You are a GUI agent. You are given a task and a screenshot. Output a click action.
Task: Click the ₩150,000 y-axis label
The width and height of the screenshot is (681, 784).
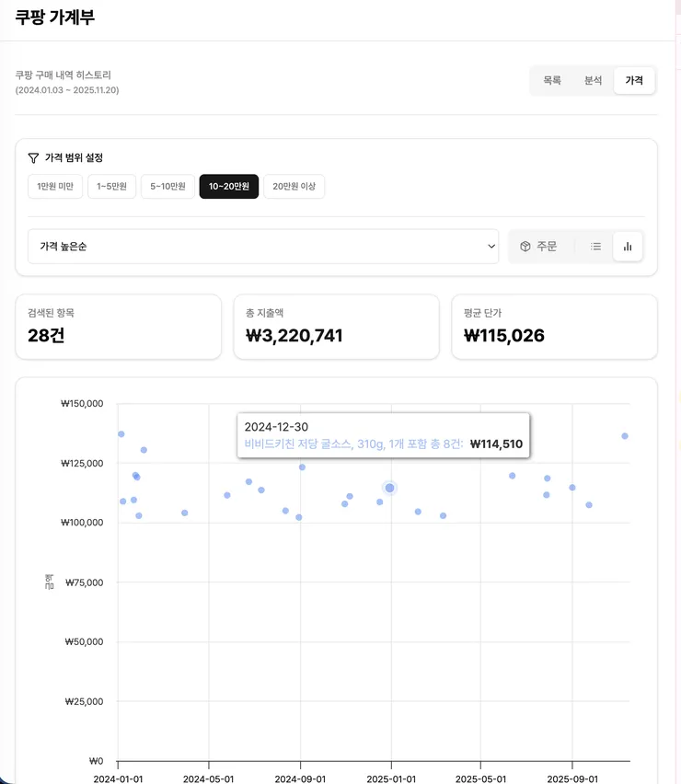click(x=82, y=403)
